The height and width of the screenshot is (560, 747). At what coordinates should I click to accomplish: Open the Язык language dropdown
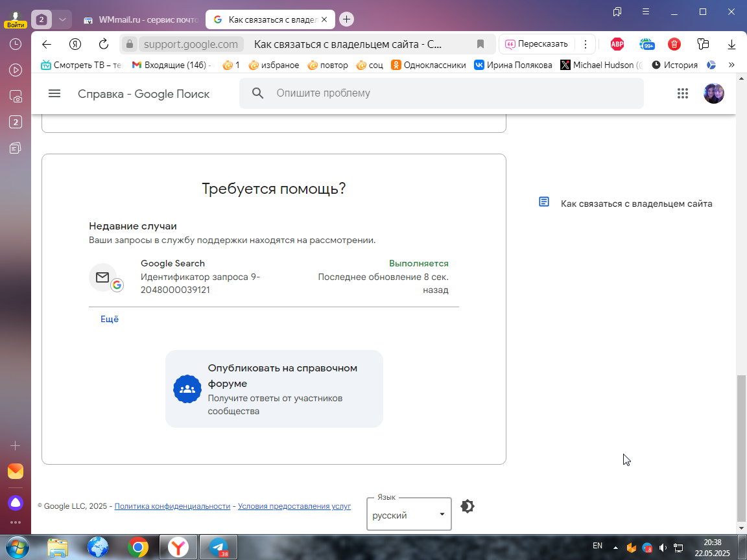coord(409,514)
